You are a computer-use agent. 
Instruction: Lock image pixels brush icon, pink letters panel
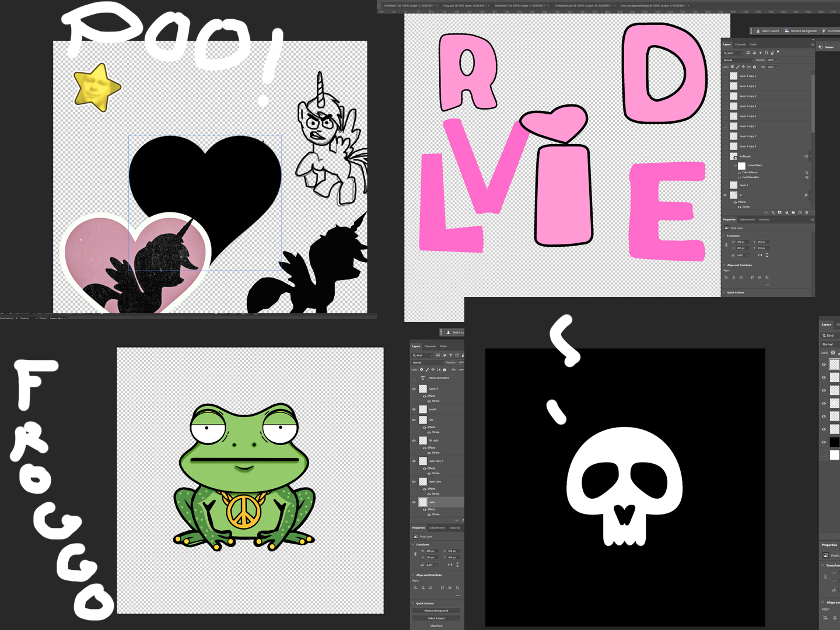(738, 66)
